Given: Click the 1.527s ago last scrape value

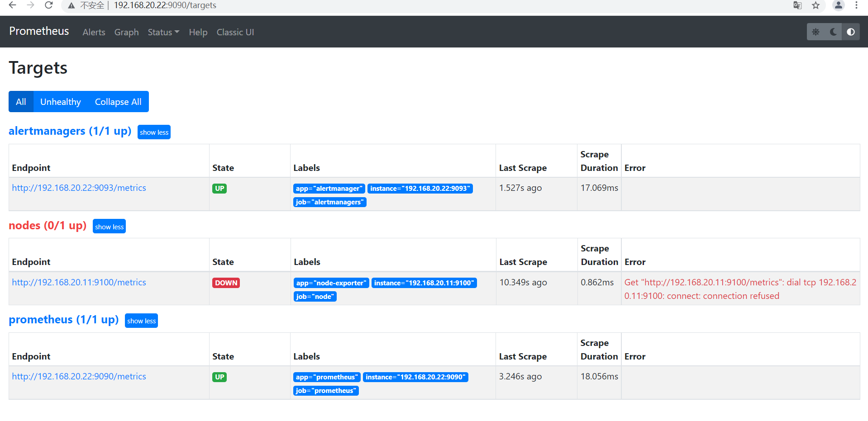Looking at the screenshot, I should 520,188.
